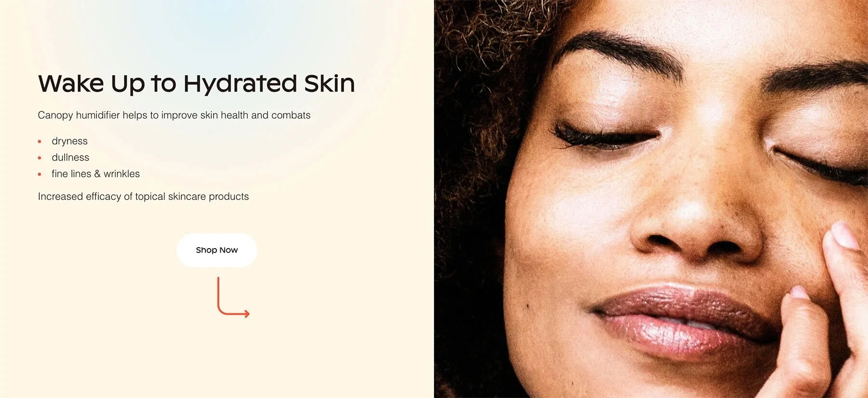Click the red bullet beside fine lines

click(x=40, y=174)
